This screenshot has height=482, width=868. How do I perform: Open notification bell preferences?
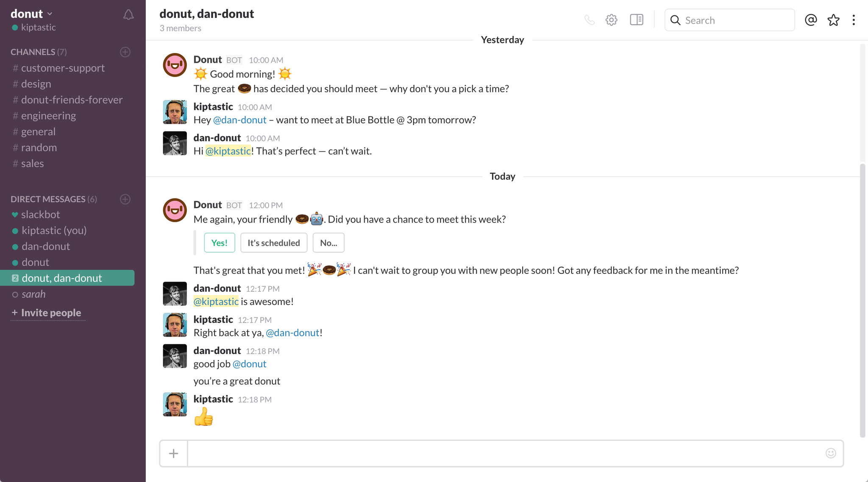128,15
